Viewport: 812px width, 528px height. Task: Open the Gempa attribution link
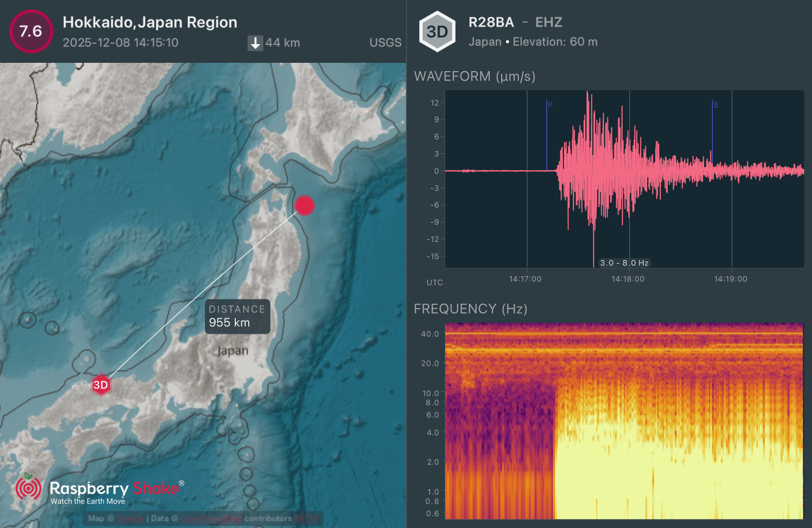[x=130, y=519]
